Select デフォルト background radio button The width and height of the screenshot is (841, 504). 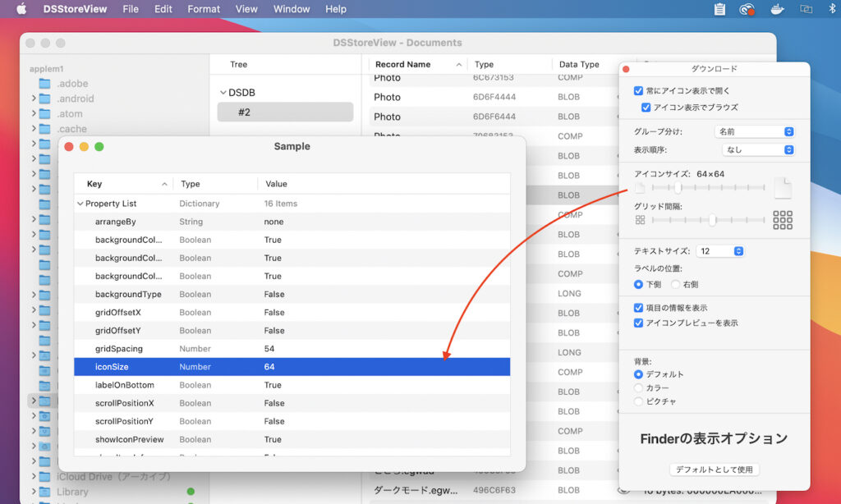coord(638,374)
